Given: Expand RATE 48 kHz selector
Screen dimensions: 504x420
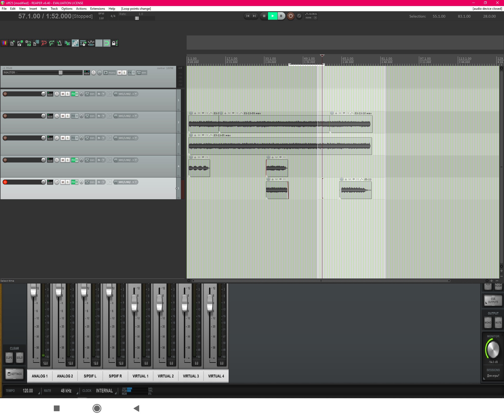Looking at the screenshot, I should (66, 391).
